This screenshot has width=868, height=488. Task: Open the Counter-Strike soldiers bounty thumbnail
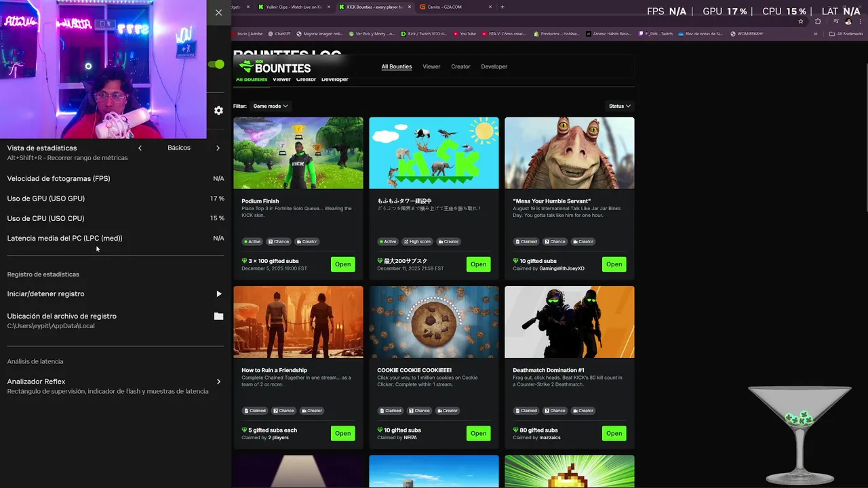click(570, 322)
